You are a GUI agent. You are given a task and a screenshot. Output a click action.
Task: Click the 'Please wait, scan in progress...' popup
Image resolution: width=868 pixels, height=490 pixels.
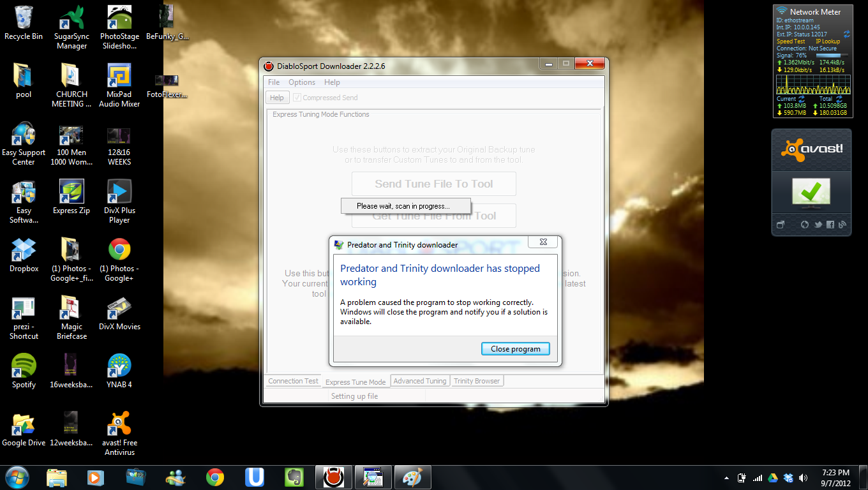point(406,205)
